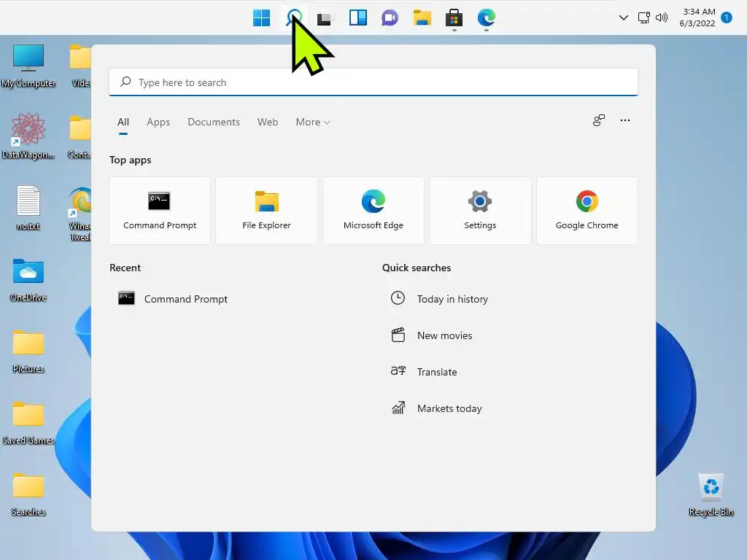Open the three-dot search options menu

tap(625, 120)
